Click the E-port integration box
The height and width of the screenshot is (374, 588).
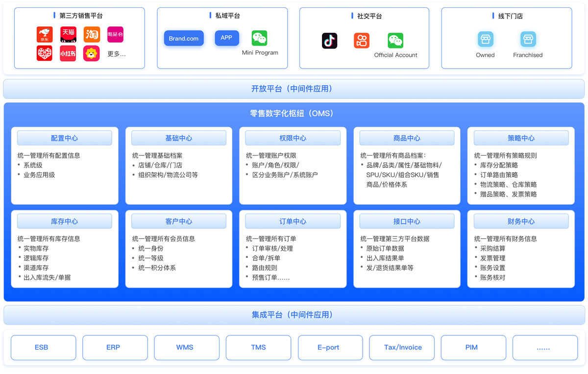pyautogui.click(x=330, y=348)
